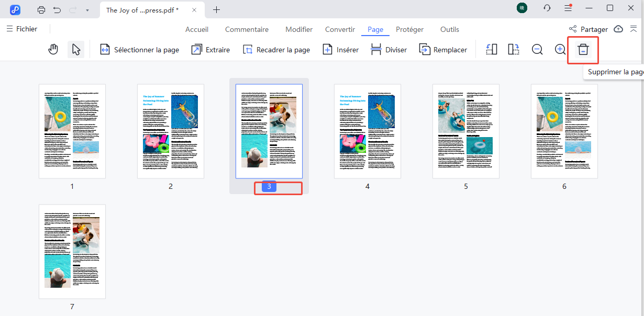Click the Remplacer button
Image resolution: width=644 pixels, height=316 pixels.
pos(443,49)
